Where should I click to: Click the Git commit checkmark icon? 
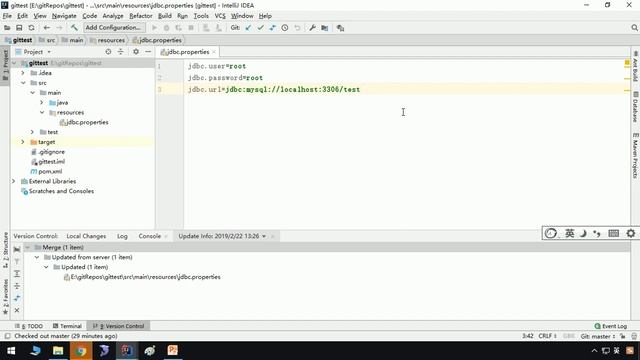[x=260, y=28]
